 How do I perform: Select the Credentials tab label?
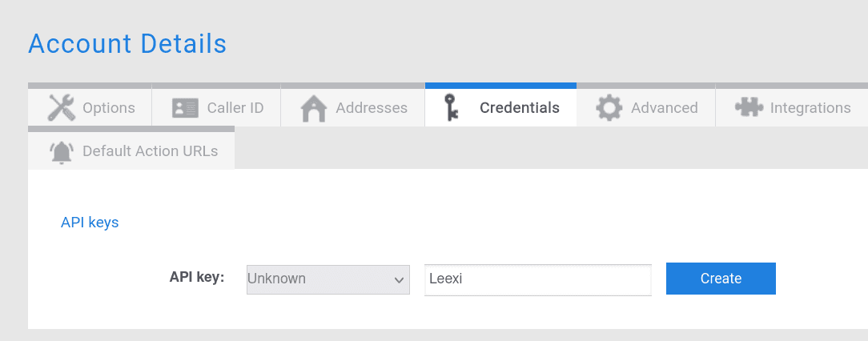click(520, 107)
